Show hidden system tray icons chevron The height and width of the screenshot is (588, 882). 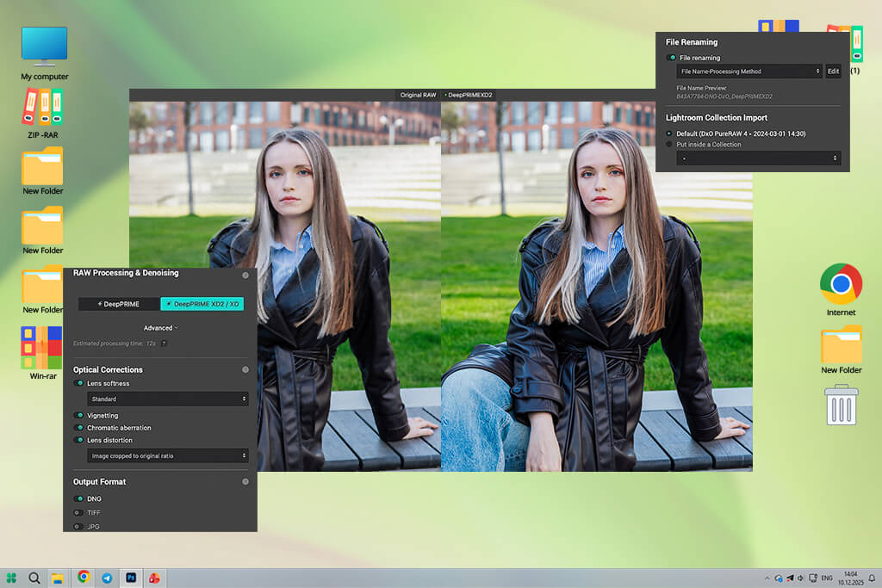click(x=767, y=578)
